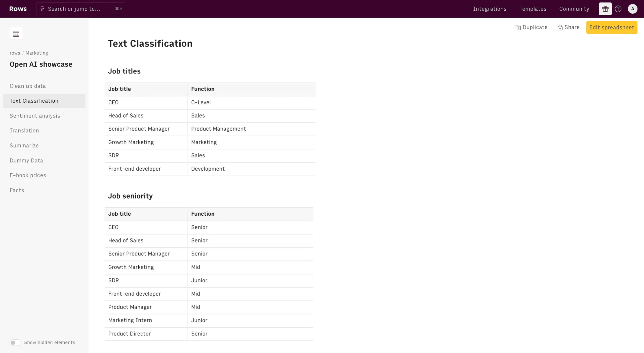Click the Job titles table heading

pyautogui.click(x=124, y=71)
